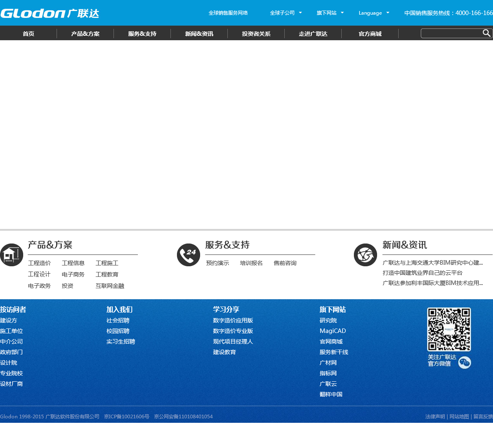Click 服务新干线 in footer
The image size is (493, 448).
[x=334, y=352]
